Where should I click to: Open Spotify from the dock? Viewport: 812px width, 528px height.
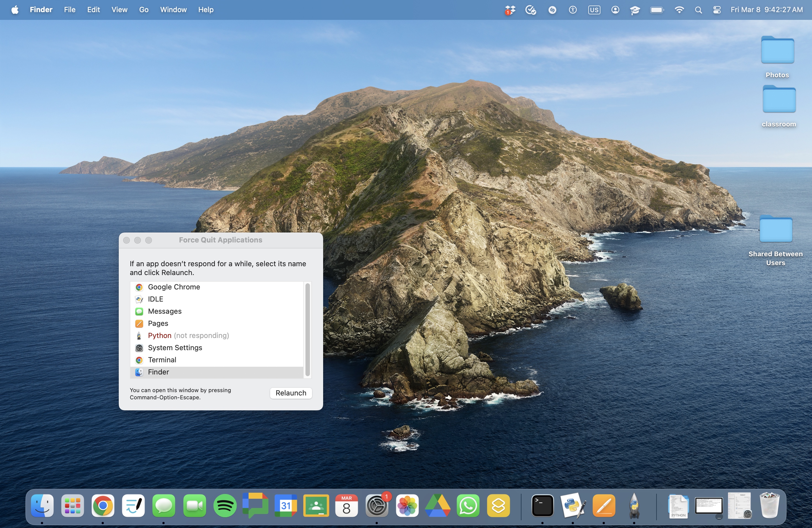225,505
